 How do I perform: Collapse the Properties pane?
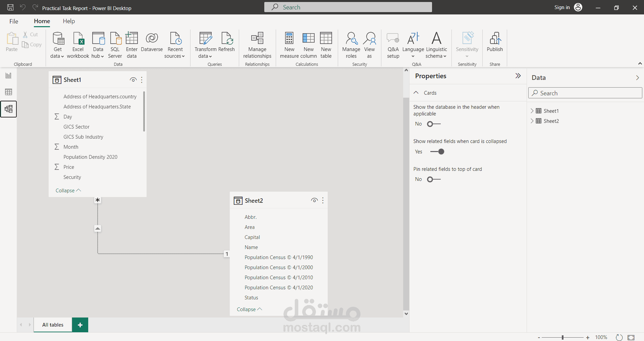point(518,76)
